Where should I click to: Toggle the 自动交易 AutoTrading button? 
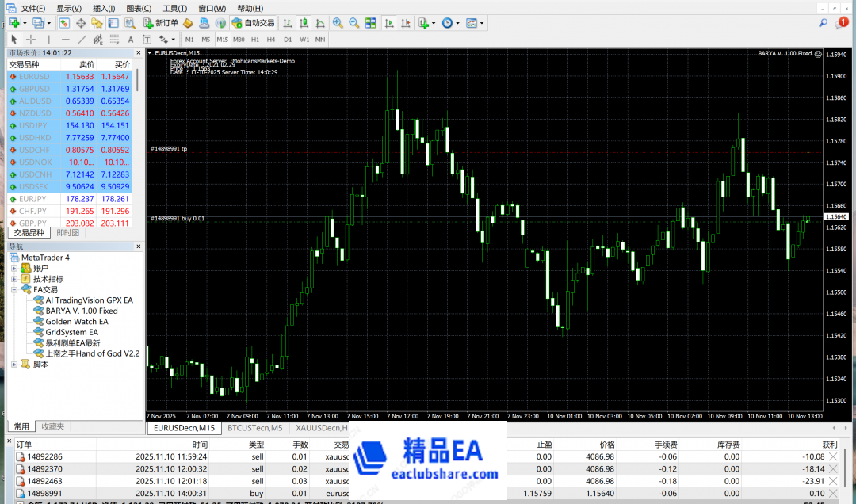click(x=254, y=23)
